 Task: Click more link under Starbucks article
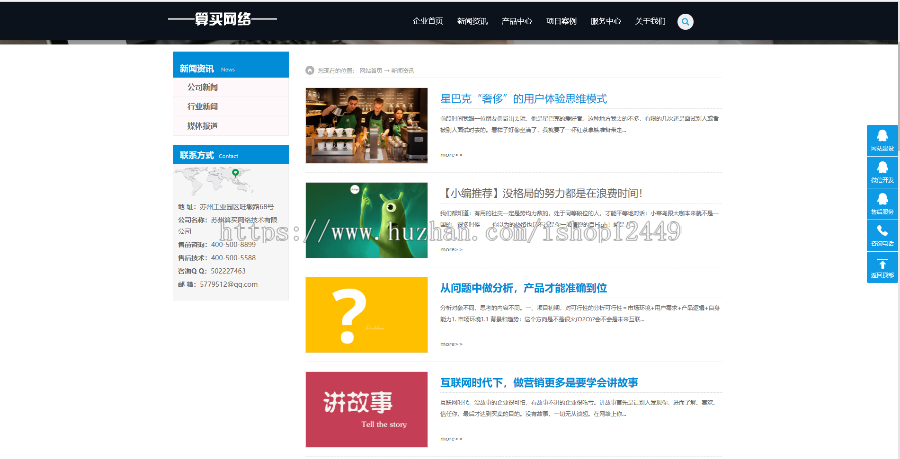coord(451,155)
